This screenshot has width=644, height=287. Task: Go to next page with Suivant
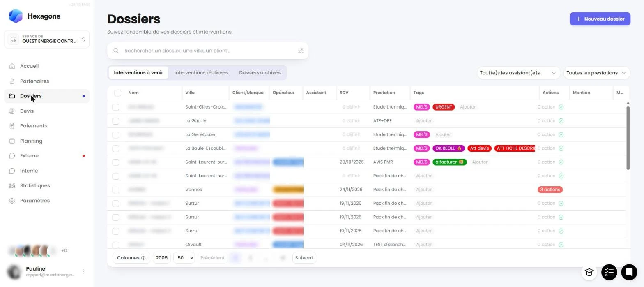(304, 258)
